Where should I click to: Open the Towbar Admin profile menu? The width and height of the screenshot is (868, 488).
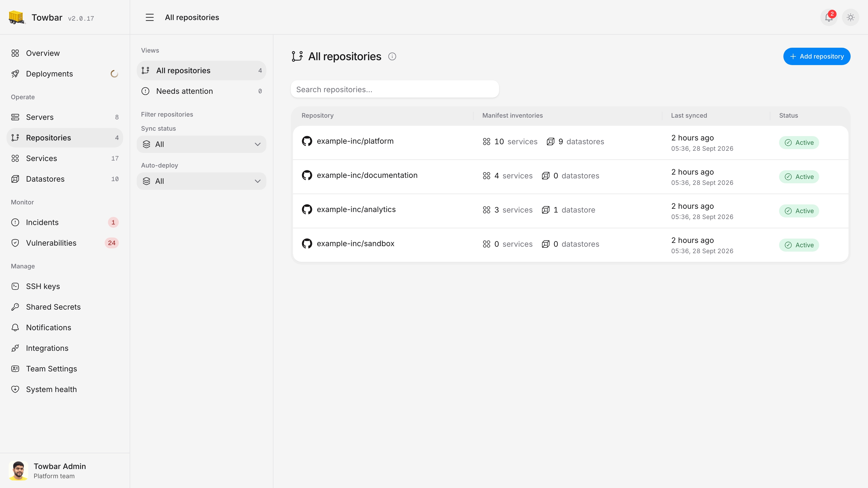[65, 470]
